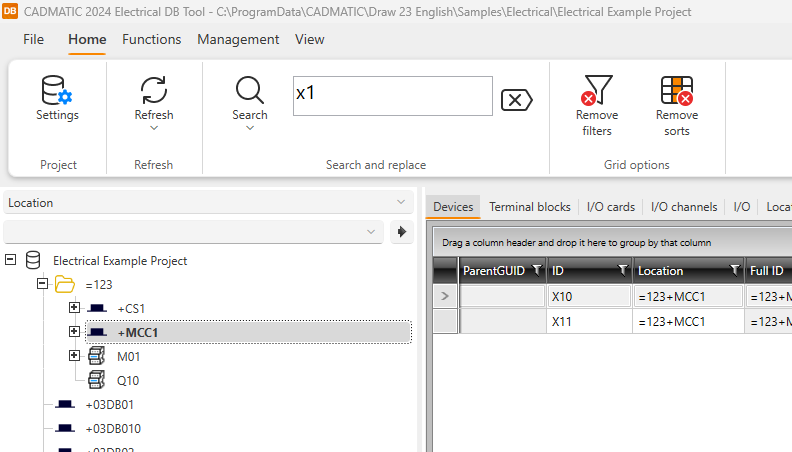Expand the +CS1 tree node
Viewport: 792px width, 452px height.
tap(74, 307)
